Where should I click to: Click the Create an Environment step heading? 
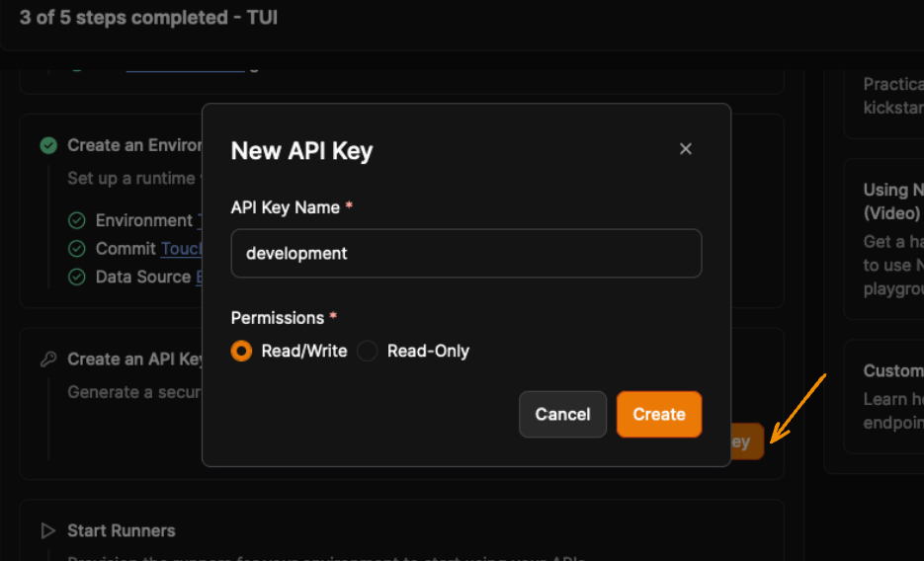134,145
